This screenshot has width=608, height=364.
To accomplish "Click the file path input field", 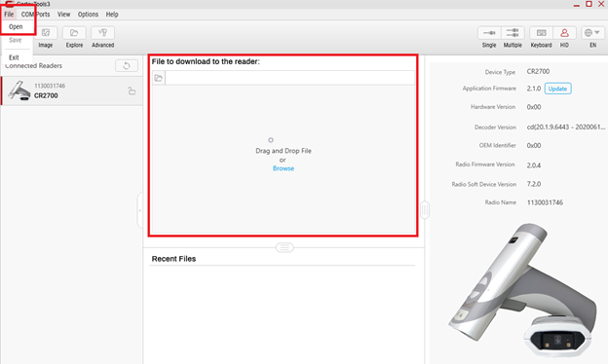I will (x=290, y=78).
